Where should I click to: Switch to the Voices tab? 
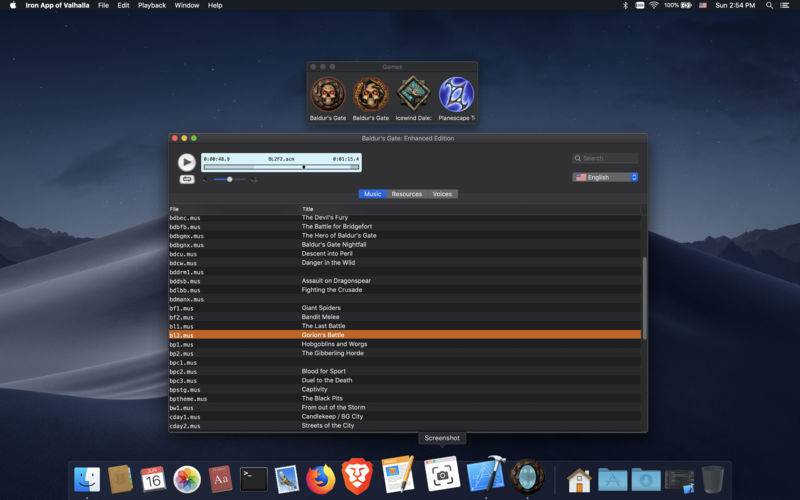442,194
